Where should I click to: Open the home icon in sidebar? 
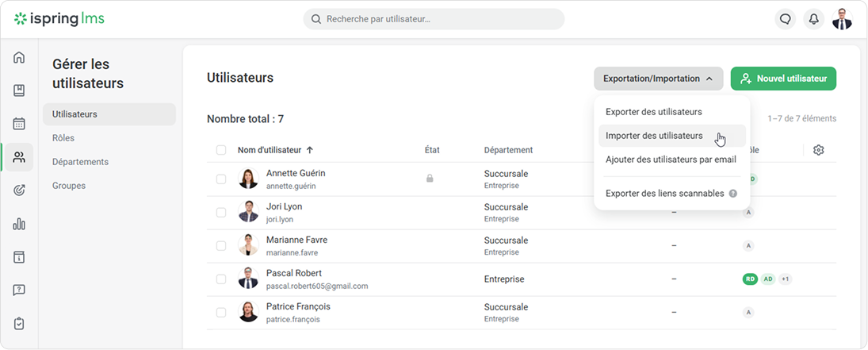19,57
